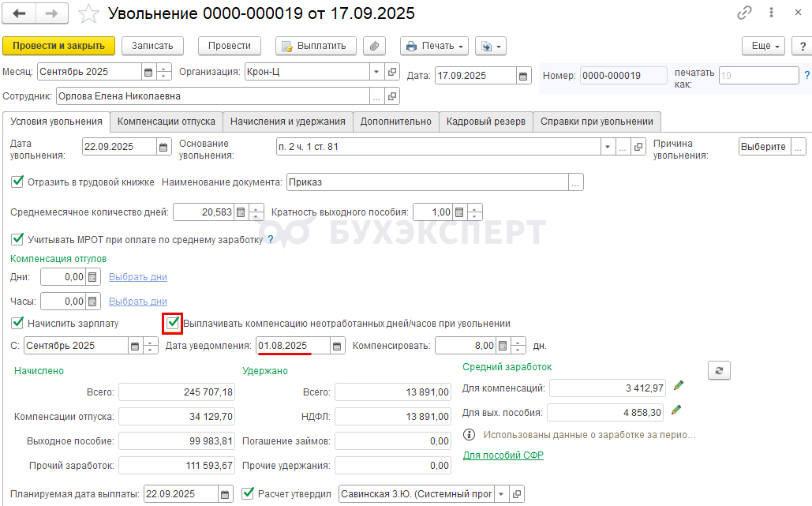812x506 pixels.
Task: Add document to favorites with star
Action: [88, 14]
